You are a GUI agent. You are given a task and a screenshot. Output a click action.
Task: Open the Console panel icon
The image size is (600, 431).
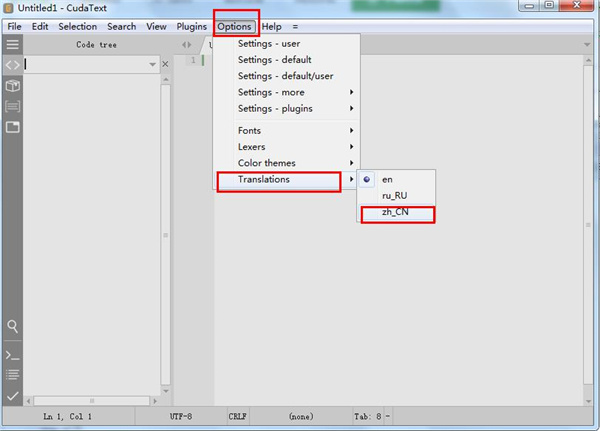click(12, 355)
